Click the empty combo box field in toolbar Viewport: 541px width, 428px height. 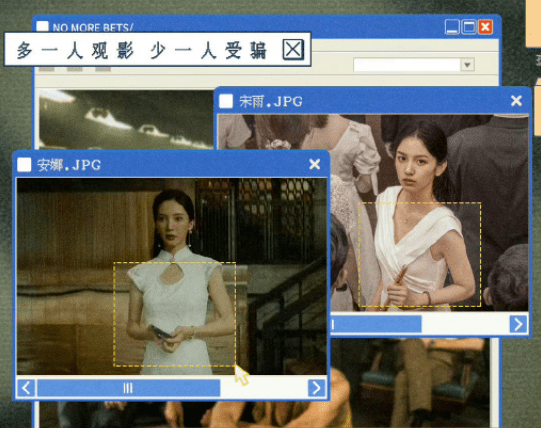click(407, 65)
